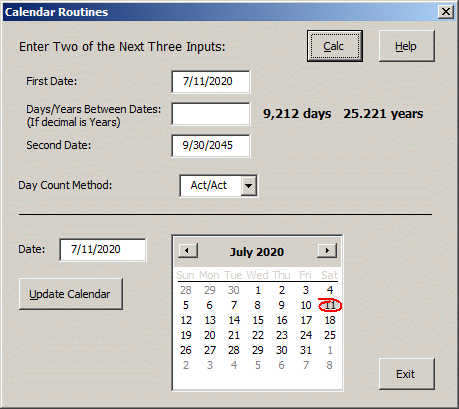Select the black July 1 in the first row

tap(258, 290)
